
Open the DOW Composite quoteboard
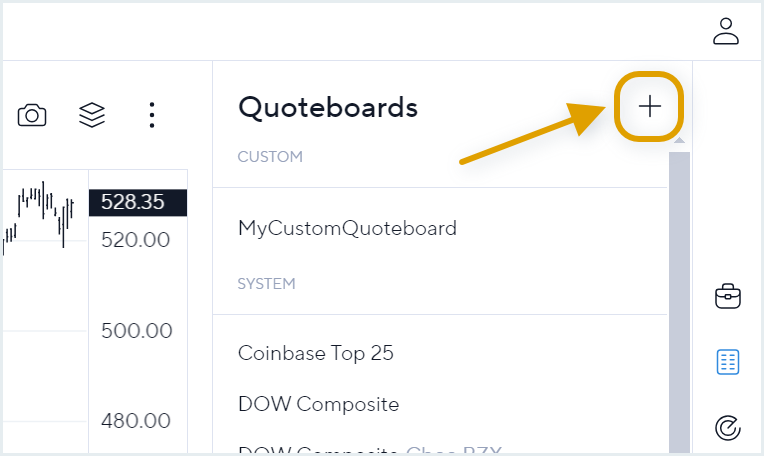point(319,404)
